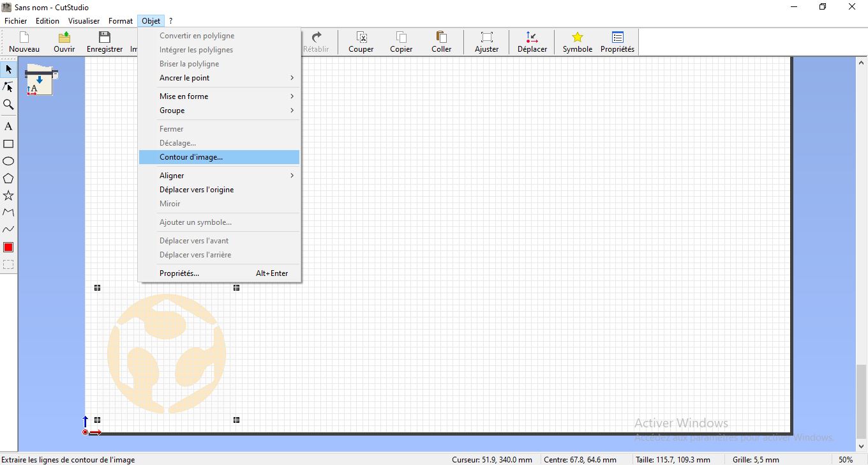
Task: Click the Convertir en polyligne entry
Action: point(219,36)
